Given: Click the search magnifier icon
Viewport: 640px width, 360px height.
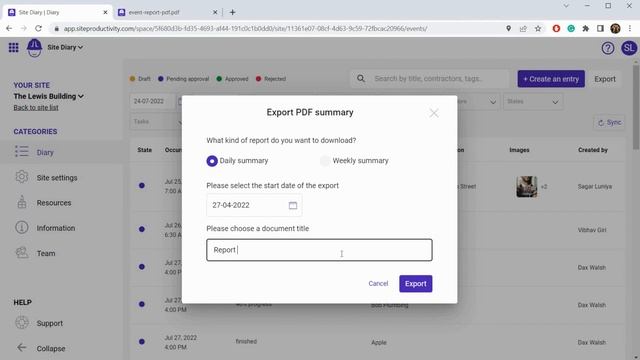Looking at the screenshot, I should (361, 78).
